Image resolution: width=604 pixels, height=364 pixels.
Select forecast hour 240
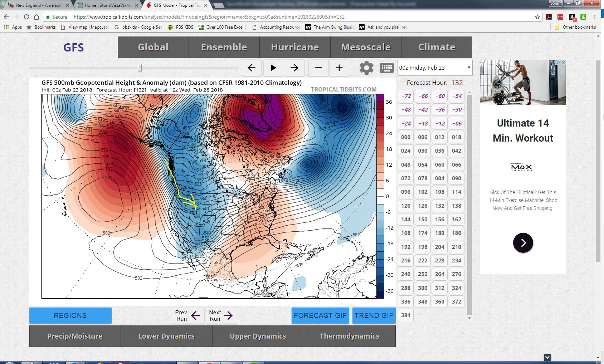pyautogui.click(x=406, y=274)
